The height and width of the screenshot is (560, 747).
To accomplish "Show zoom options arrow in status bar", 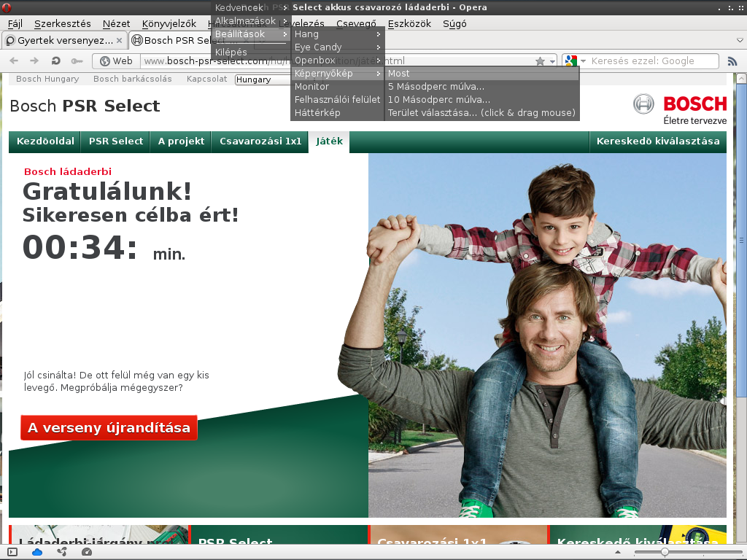I will pos(617,553).
